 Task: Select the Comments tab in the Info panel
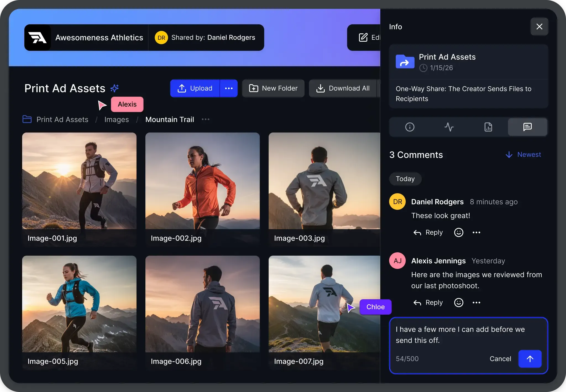[527, 127]
